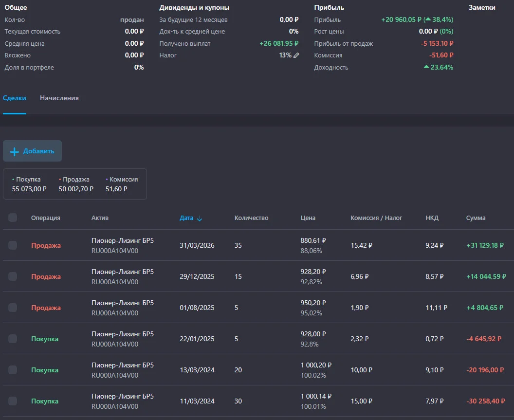Click the red dot beside Продажа total
The width and height of the screenshot is (514, 420).
click(60, 180)
